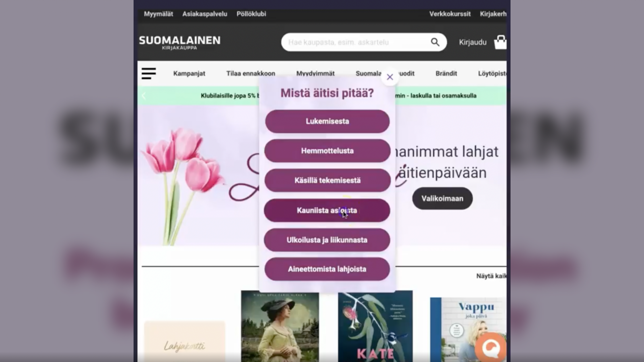
Task: Select the Hemmottelusta option
Action: (327, 151)
